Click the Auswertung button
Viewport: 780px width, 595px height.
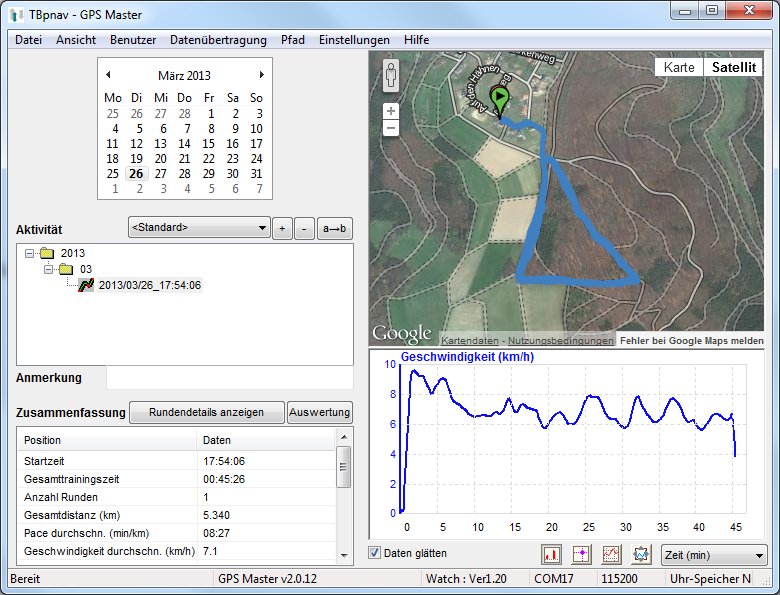[320, 412]
